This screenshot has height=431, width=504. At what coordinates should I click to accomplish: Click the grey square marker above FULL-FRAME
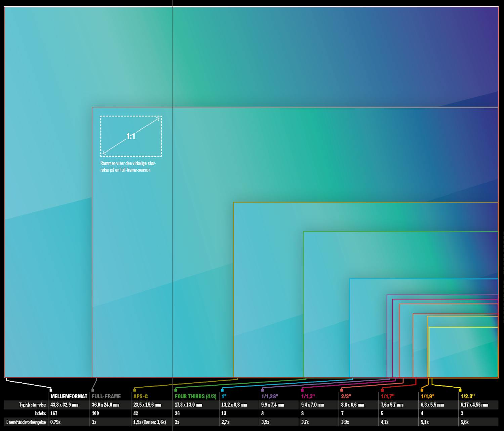point(93,390)
